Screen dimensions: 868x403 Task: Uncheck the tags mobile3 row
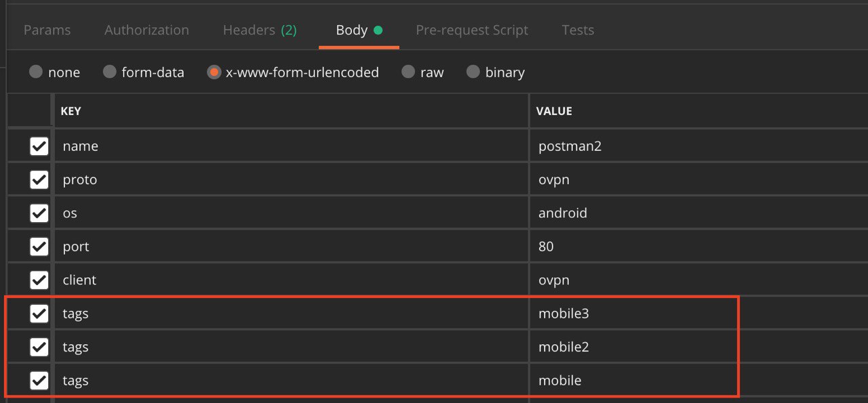coord(39,314)
